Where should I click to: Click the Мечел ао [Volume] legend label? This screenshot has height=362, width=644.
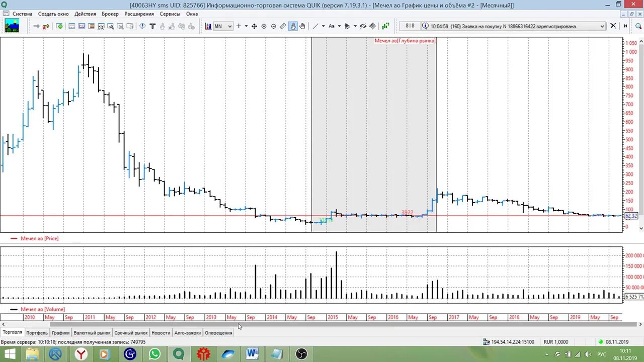pyautogui.click(x=43, y=309)
